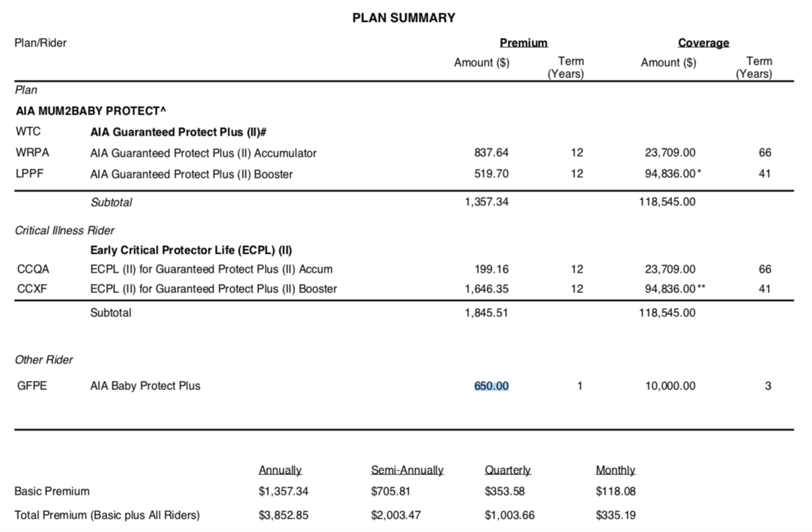
Task: Click the PLAN SUMMARY heading
Action: point(404,18)
